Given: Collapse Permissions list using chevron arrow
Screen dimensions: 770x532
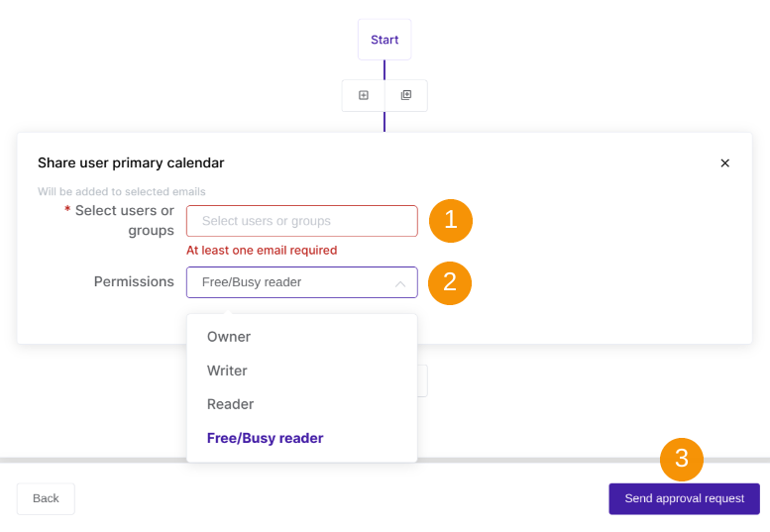Looking at the screenshot, I should [x=400, y=283].
